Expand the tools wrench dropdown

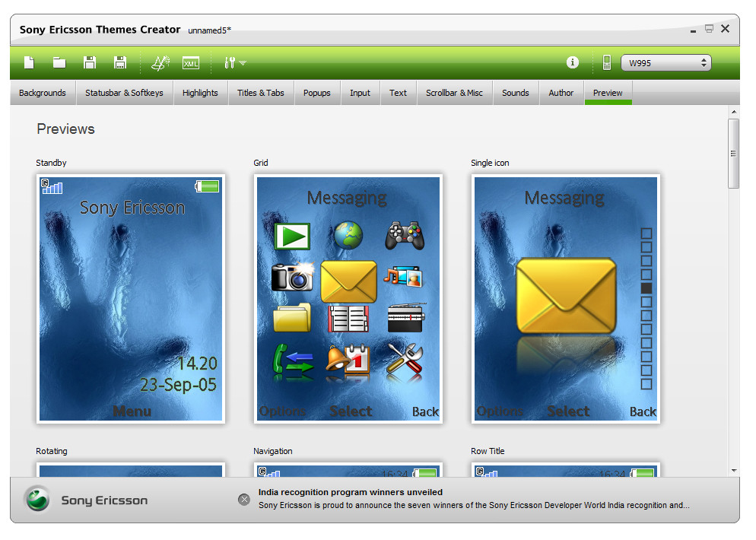pyautogui.click(x=234, y=63)
